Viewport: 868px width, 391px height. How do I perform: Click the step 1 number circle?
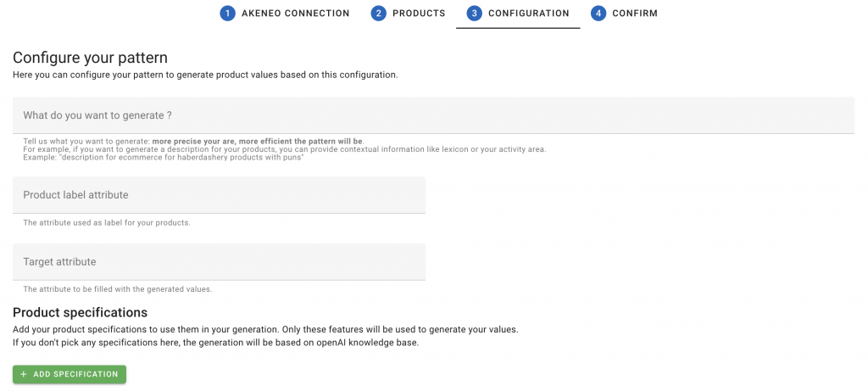(227, 14)
